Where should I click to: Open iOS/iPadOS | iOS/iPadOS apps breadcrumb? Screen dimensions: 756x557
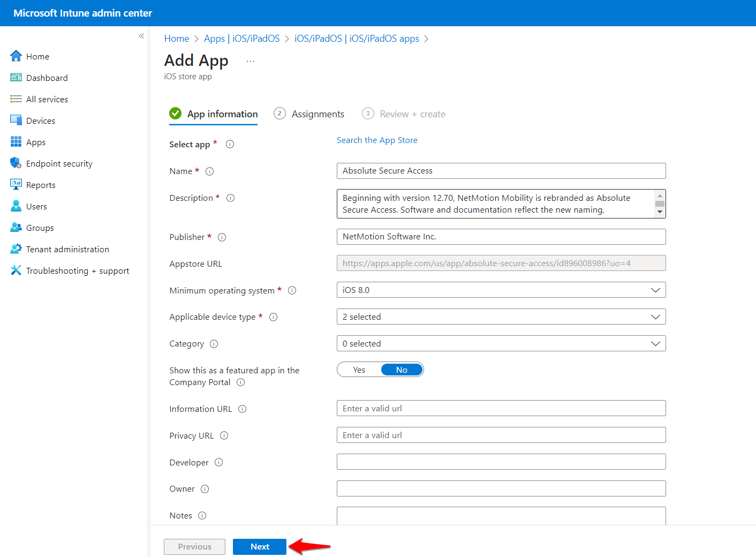click(357, 39)
